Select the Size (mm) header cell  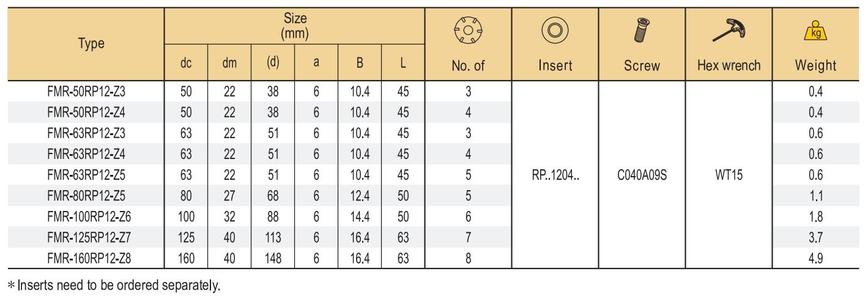click(294, 26)
